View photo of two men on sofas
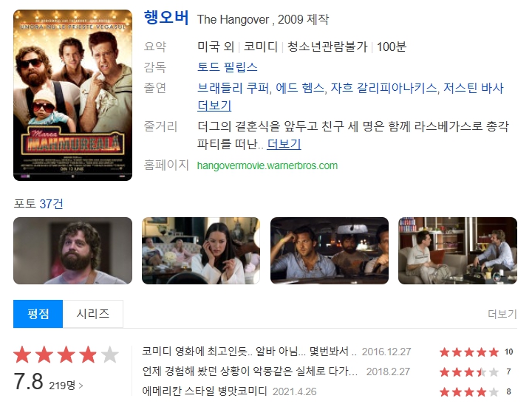 point(457,250)
